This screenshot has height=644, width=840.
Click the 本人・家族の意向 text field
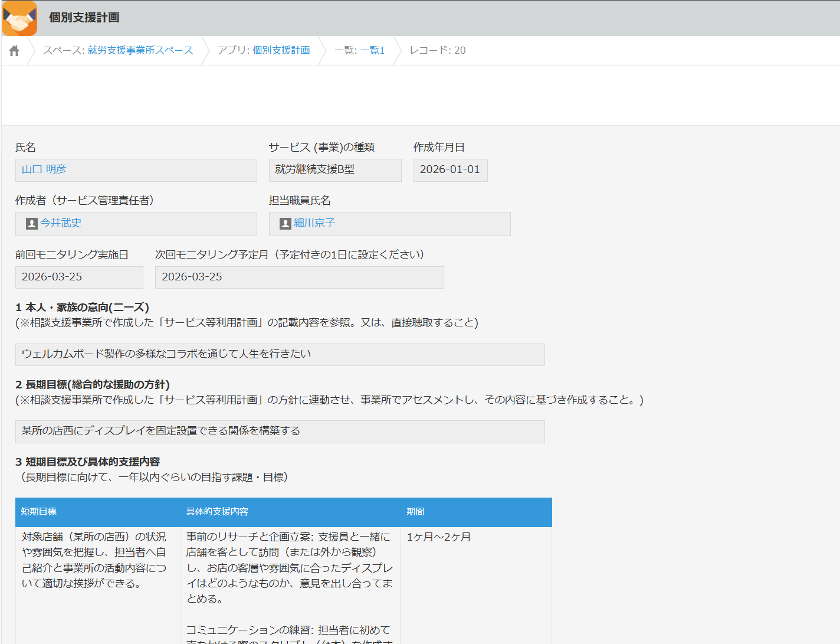(280, 354)
